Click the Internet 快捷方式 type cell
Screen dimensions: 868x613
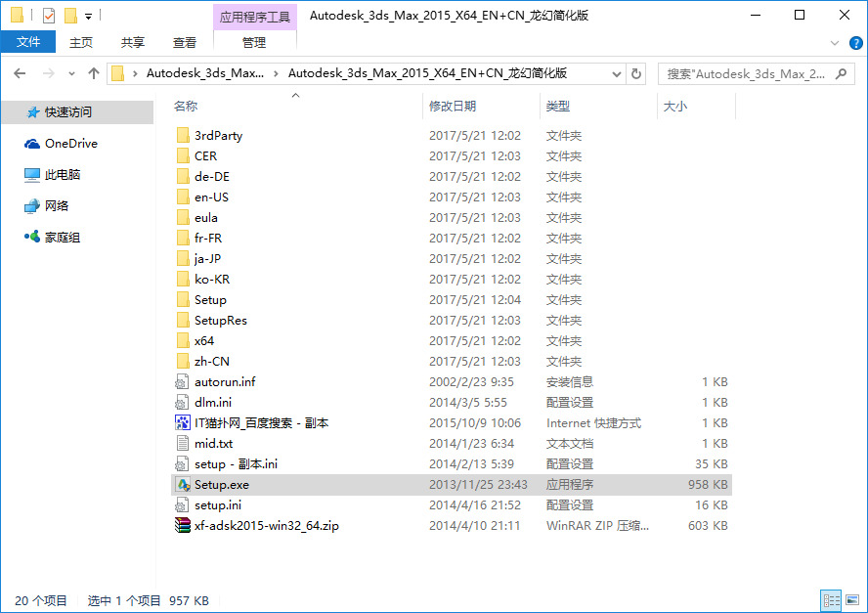593,423
